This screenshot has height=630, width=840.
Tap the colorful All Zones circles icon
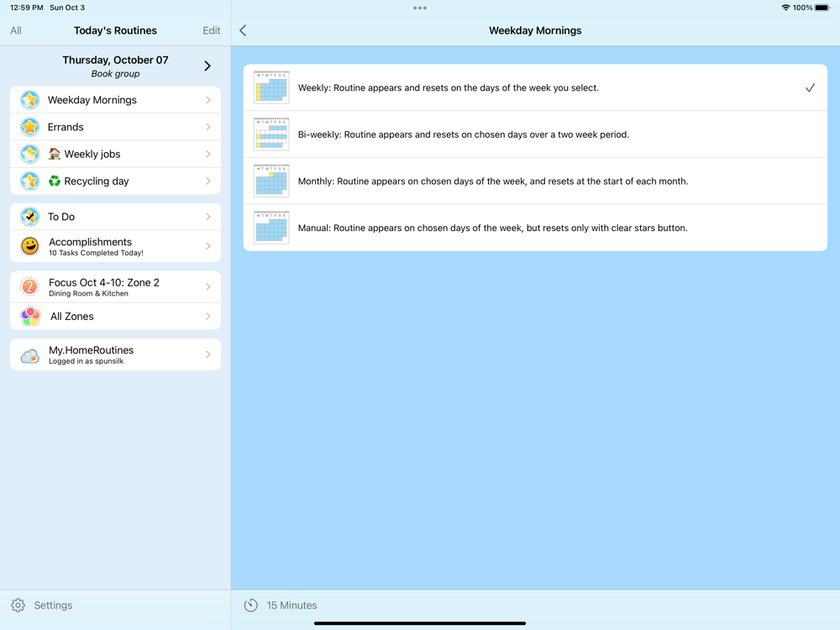coord(30,316)
